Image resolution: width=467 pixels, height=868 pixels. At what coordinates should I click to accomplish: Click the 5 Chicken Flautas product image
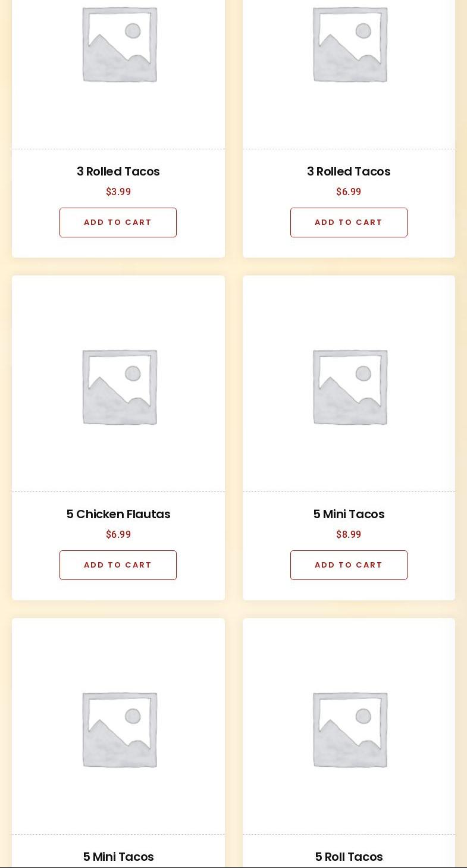[119, 387]
